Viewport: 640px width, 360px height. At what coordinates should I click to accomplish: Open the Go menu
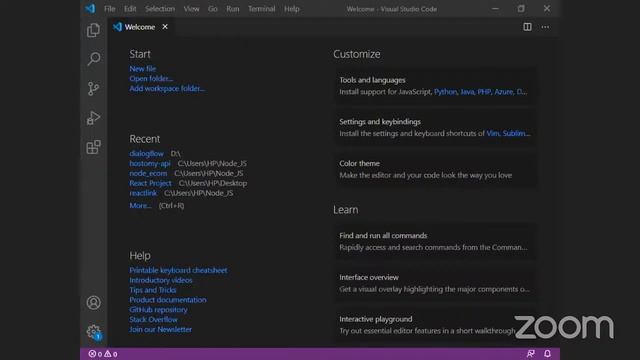click(213, 9)
